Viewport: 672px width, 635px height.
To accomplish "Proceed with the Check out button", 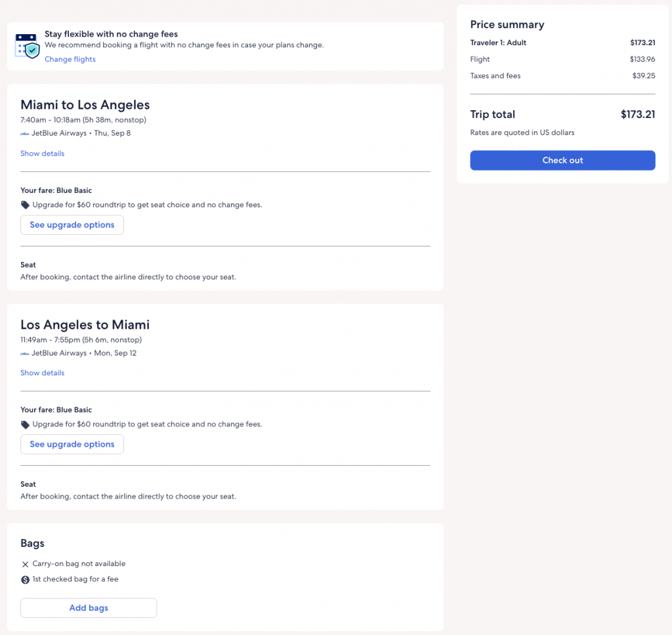I will (562, 161).
